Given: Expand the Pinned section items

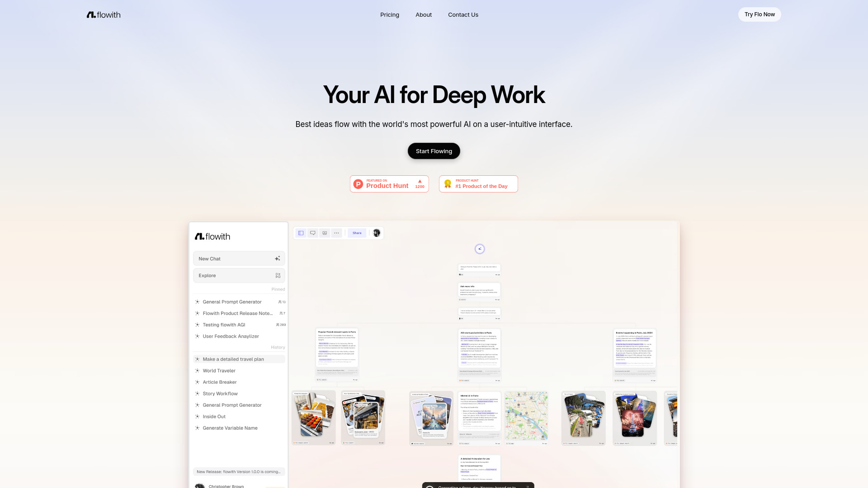Looking at the screenshot, I should point(278,290).
